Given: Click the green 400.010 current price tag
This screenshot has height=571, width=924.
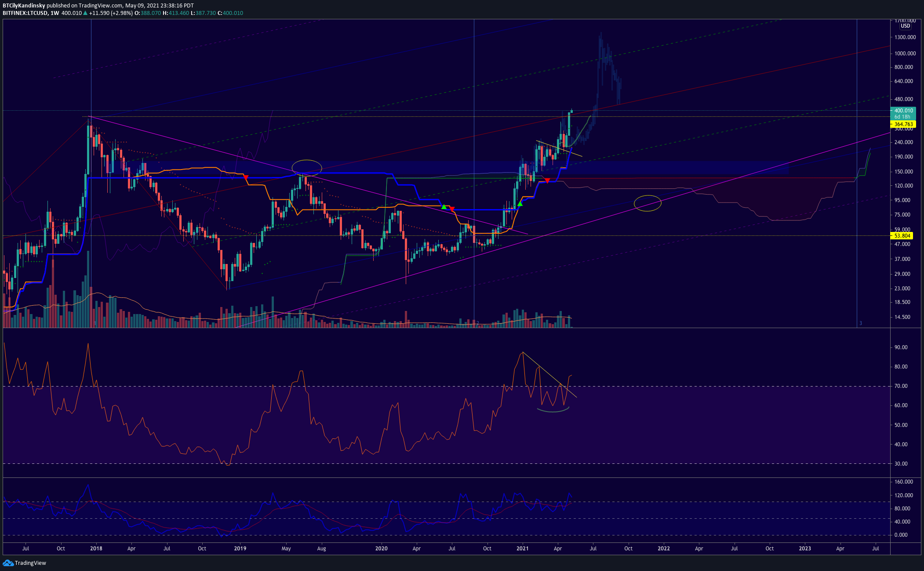Looking at the screenshot, I should [x=903, y=111].
